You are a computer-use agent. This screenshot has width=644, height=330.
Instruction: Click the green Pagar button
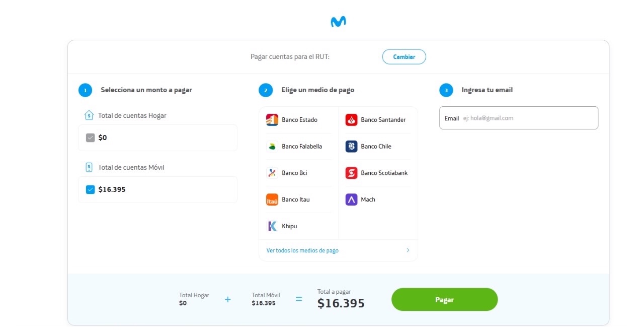[x=444, y=300]
